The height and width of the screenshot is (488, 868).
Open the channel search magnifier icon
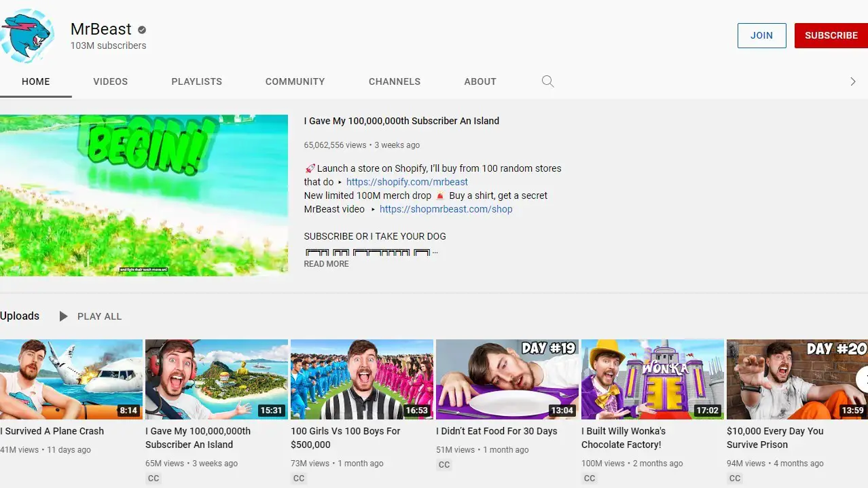click(x=547, y=81)
